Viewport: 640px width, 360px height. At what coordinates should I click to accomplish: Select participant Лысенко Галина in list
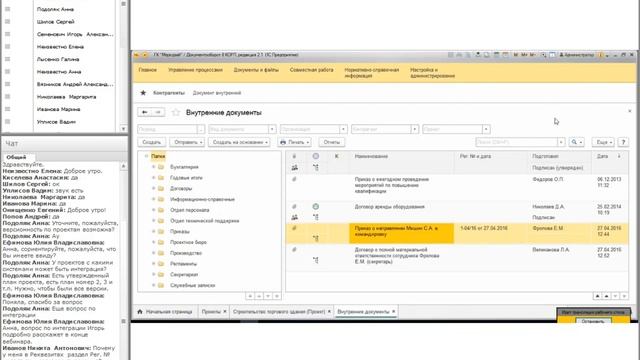[58, 59]
